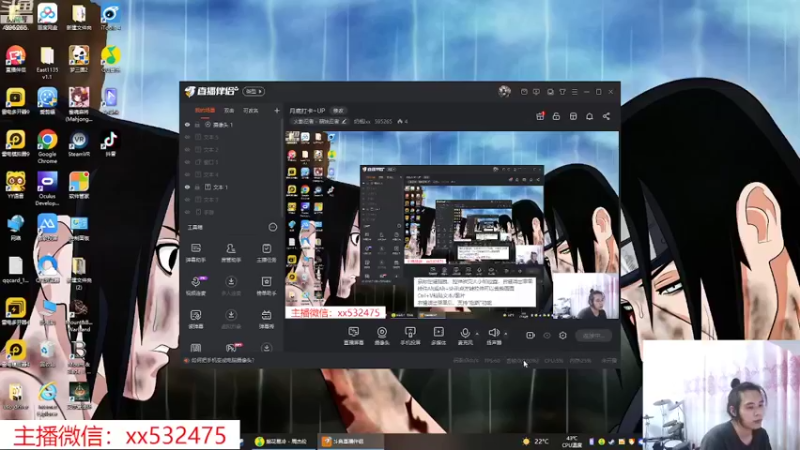Select the 主播微信 text overlay in preview
This screenshot has width=800, height=450.
pyautogui.click(x=336, y=313)
